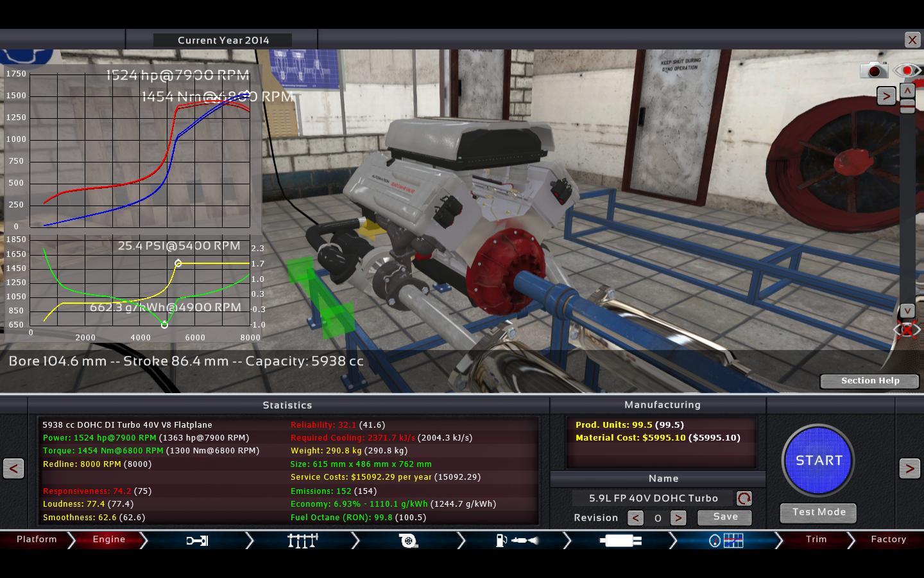The image size is (924, 578).
Task: Open the exhaust muffler section
Action: (620, 541)
